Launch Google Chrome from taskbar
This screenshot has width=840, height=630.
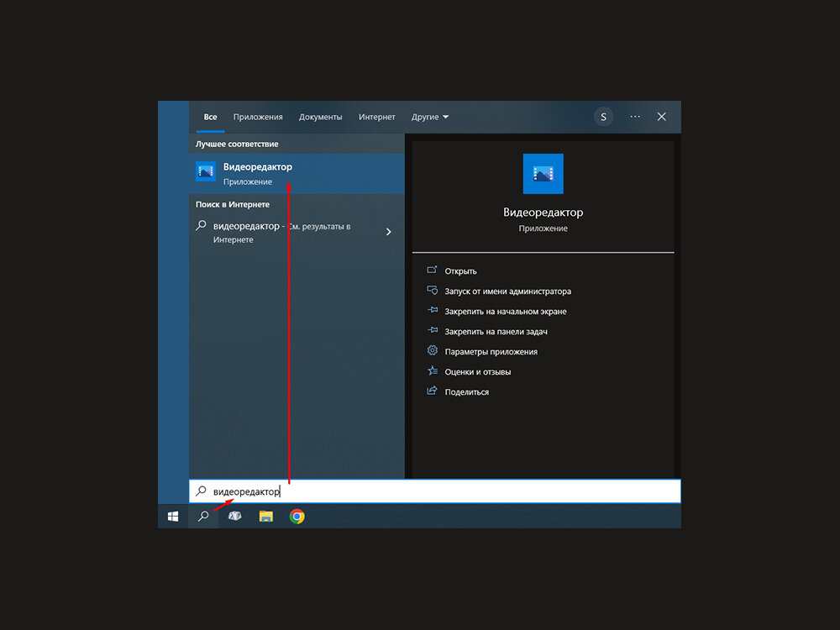(x=297, y=516)
